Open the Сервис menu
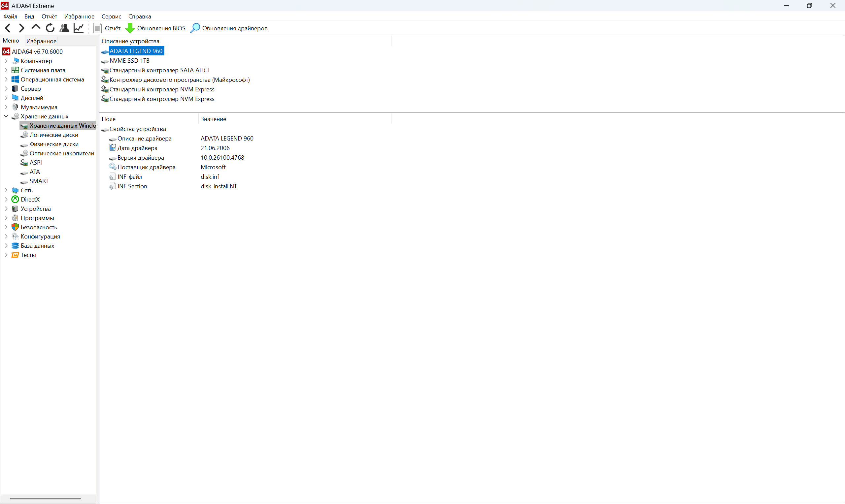Image resolution: width=845 pixels, height=504 pixels. point(111,16)
